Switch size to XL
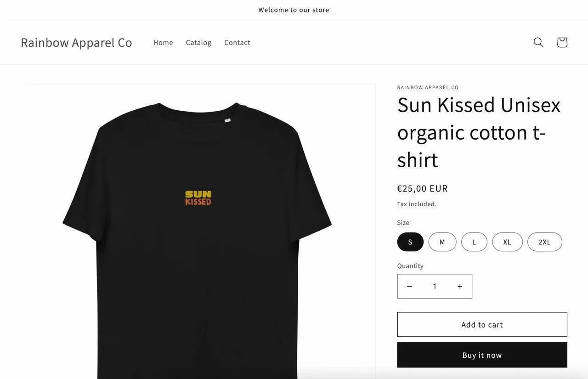 click(x=507, y=242)
